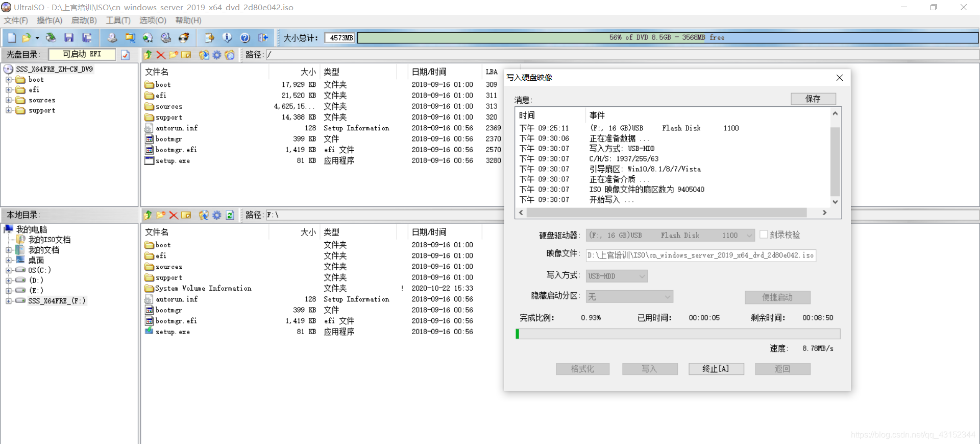Select bootmgr.efi in disc file list

[176, 150]
